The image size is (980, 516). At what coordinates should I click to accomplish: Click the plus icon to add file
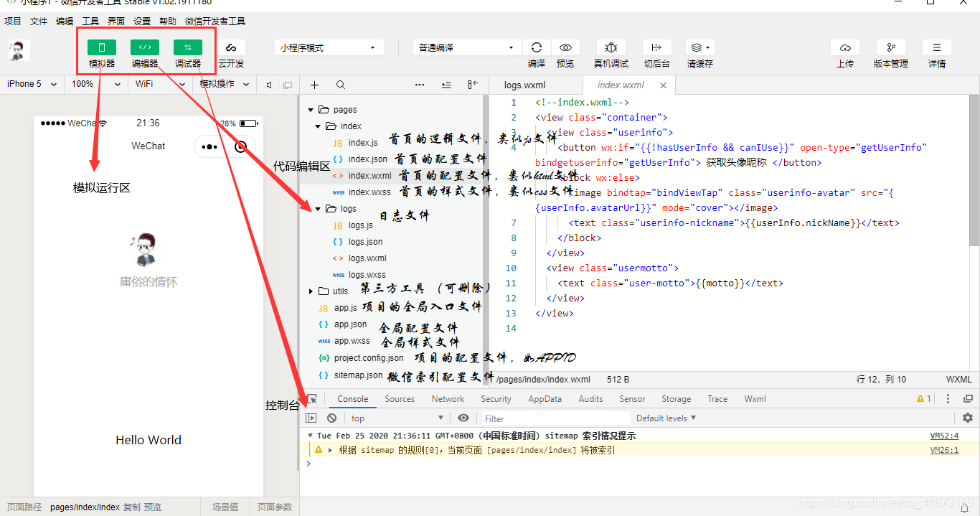coord(315,85)
